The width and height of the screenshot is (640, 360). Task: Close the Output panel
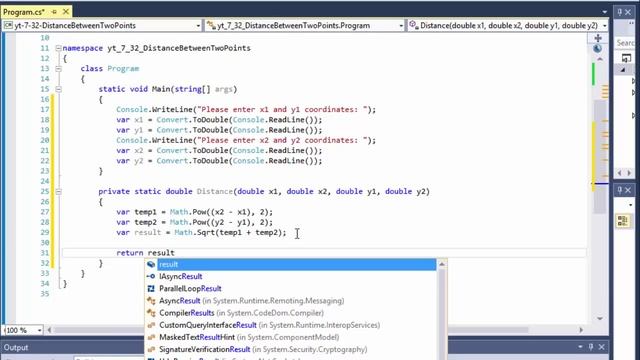[602, 347]
